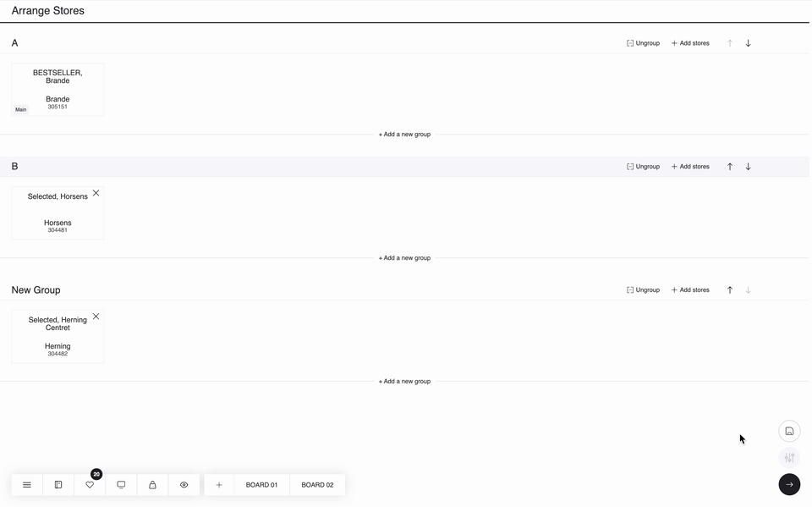The height and width of the screenshot is (507, 812).
Task: Remove Selected, Horsens store card
Action: (x=96, y=193)
